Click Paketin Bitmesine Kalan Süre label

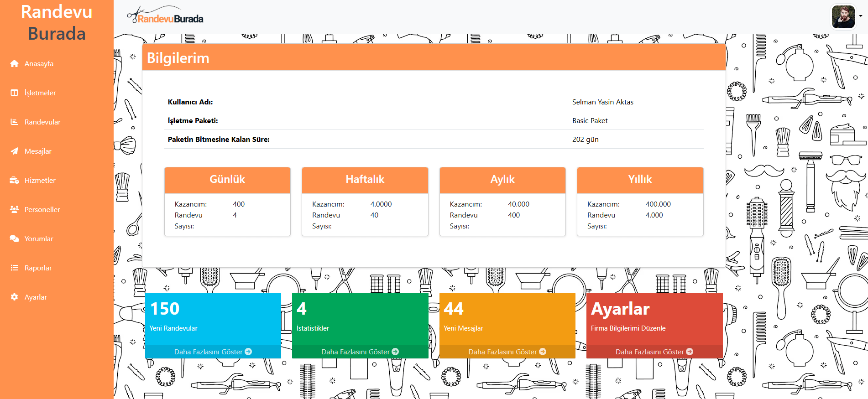pyautogui.click(x=219, y=140)
